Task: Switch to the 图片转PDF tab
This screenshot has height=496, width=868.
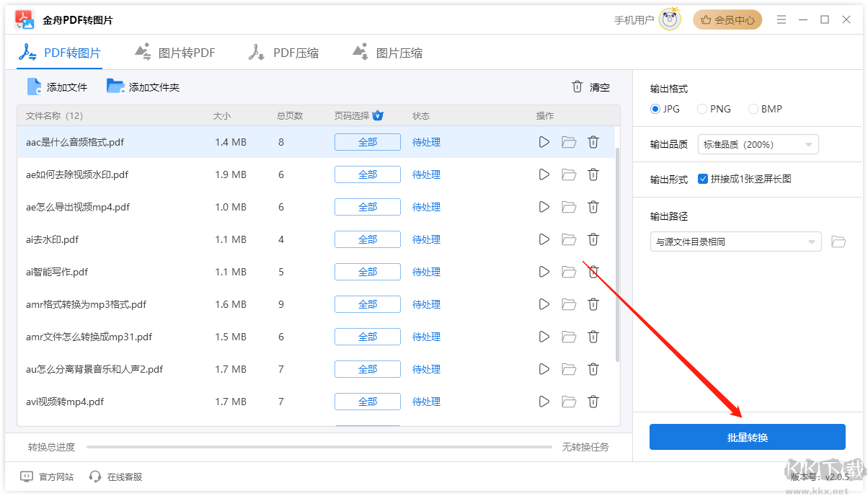Action: coord(174,52)
